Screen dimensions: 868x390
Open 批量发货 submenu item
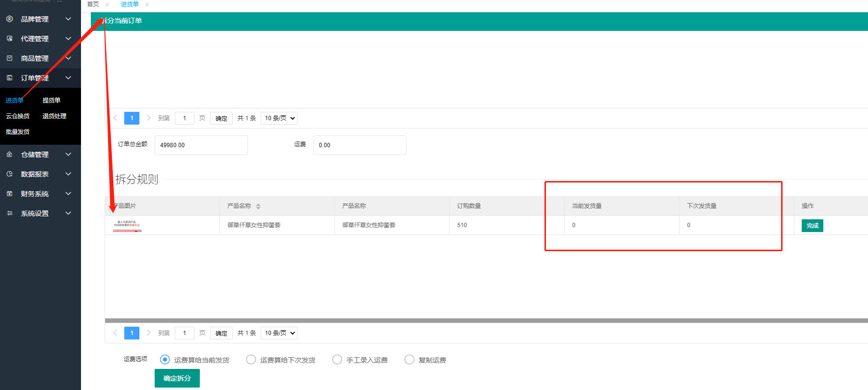18,131
